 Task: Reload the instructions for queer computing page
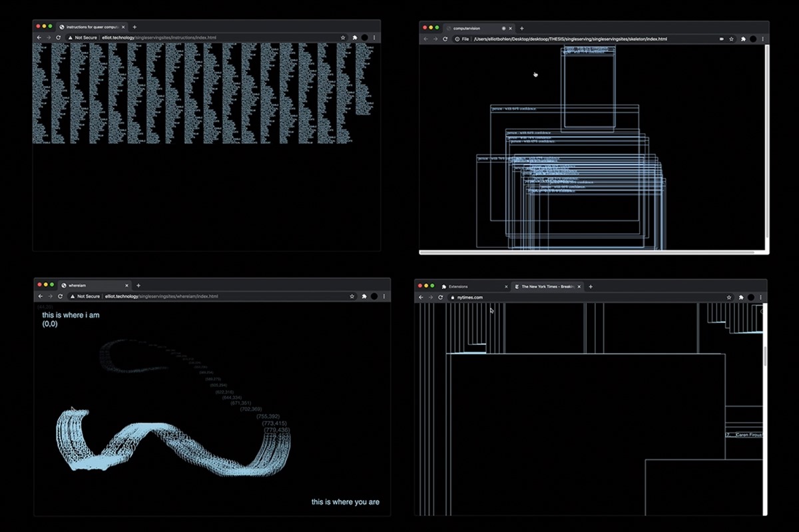[x=59, y=37]
